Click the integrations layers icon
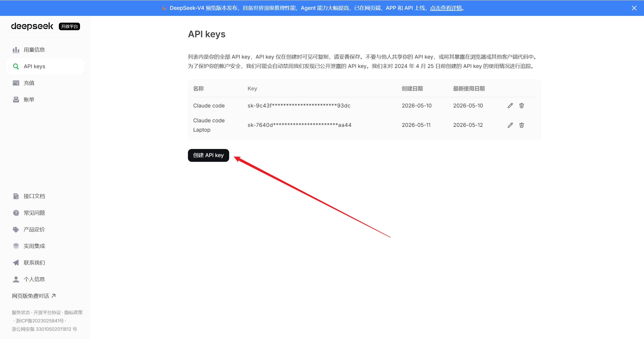 (x=16, y=246)
